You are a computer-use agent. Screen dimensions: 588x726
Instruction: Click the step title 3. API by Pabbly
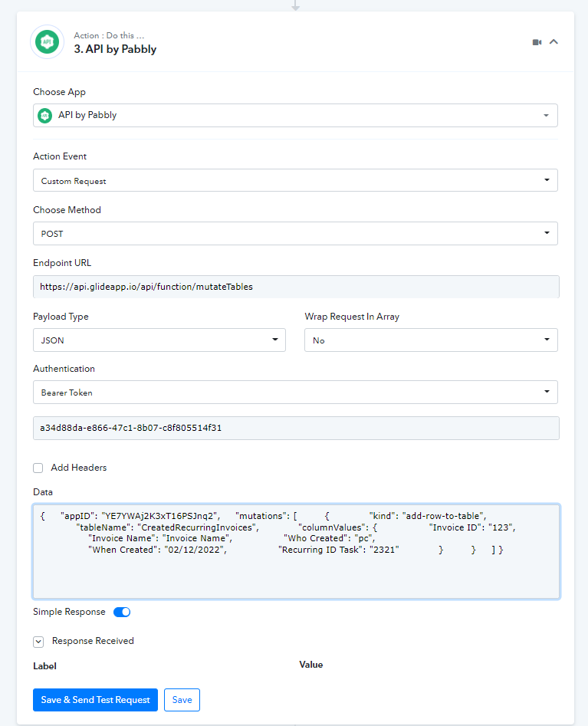(x=115, y=49)
